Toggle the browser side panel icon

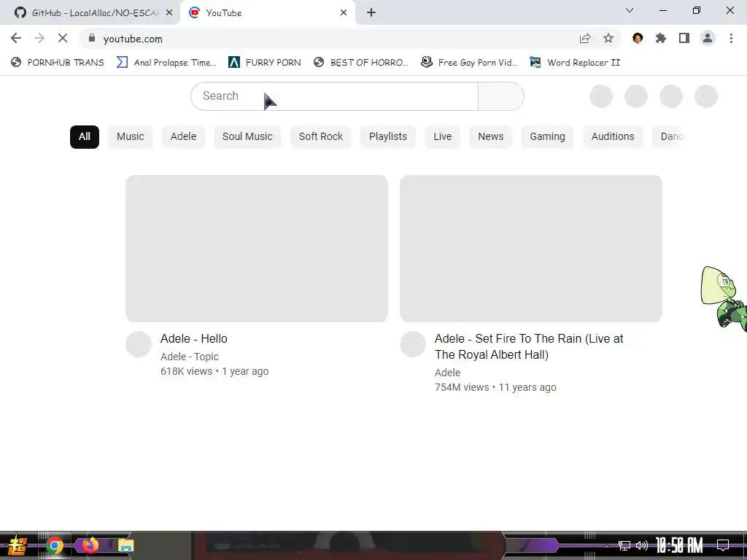684,38
